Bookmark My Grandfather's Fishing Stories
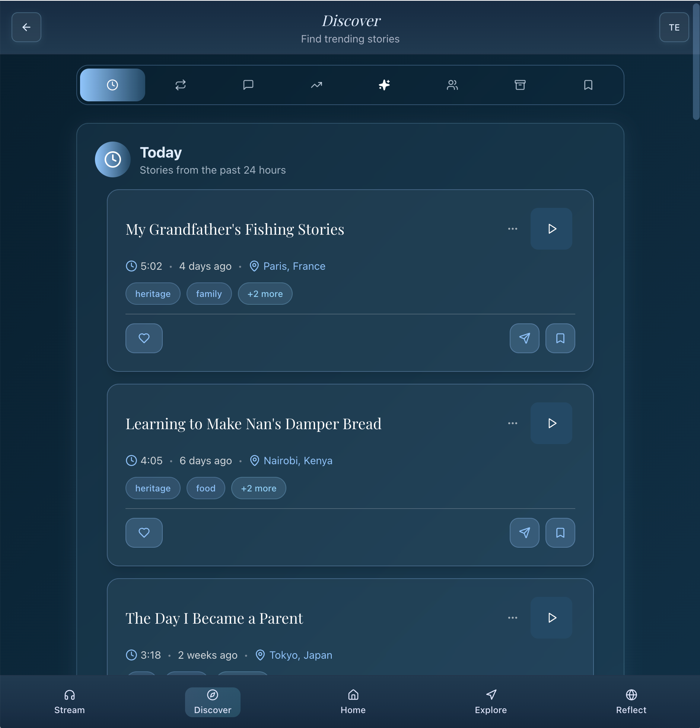This screenshot has width=700, height=728. point(560,338)
